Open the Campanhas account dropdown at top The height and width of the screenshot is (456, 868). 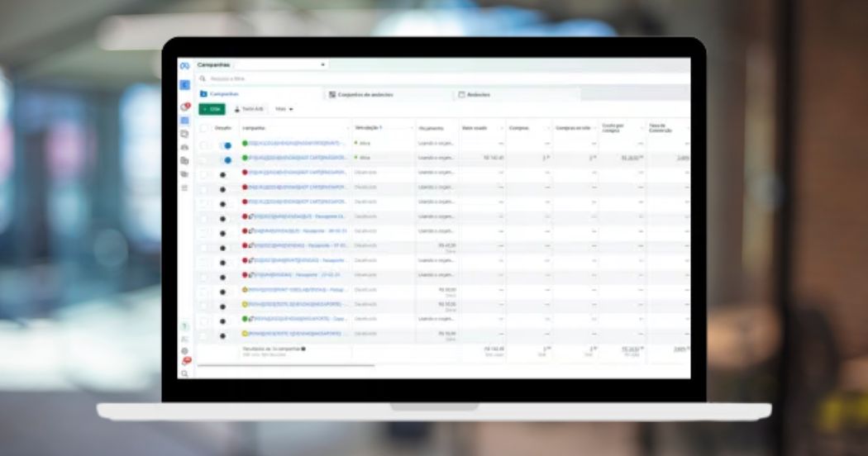[281, 64]
